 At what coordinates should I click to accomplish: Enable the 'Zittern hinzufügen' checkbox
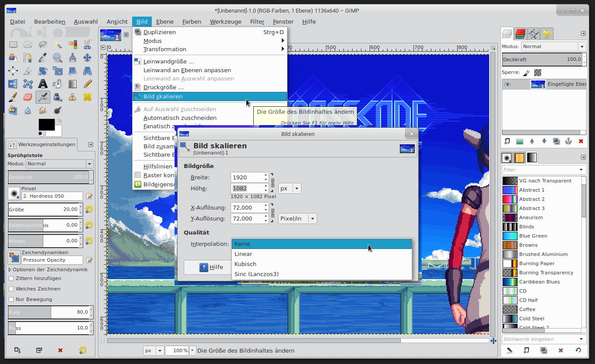coord(11,278)
